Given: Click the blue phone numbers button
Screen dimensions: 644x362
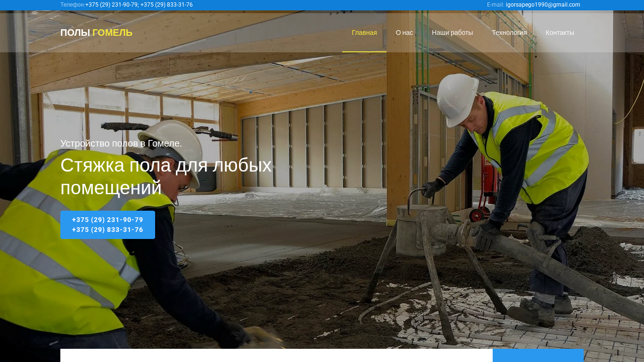Looking at the screenshot, I should click(107, 225).
